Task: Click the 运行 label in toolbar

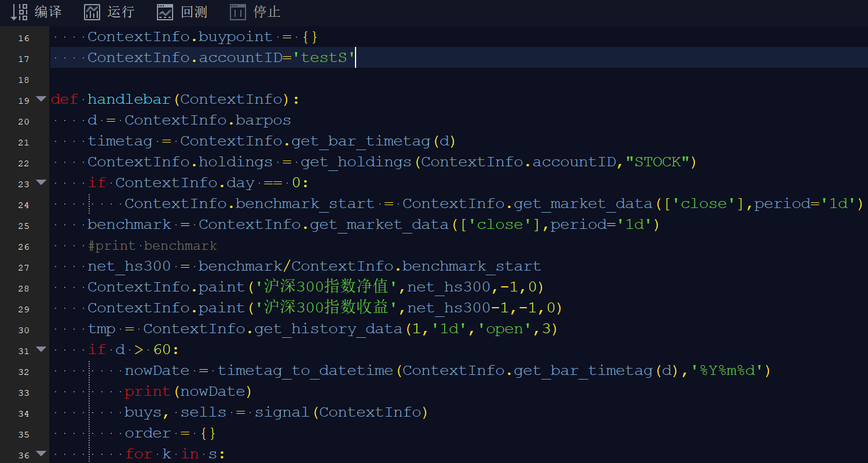Action: tap(121, 12)
